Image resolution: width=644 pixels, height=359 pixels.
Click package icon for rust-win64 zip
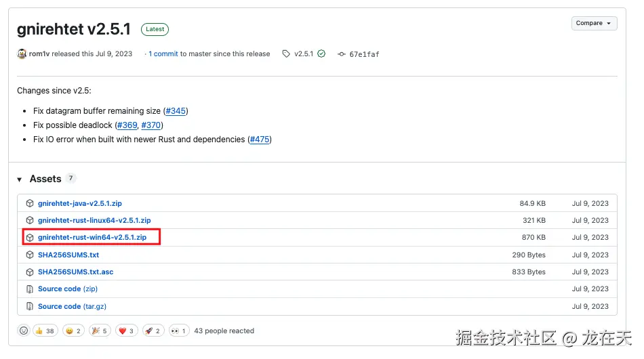(30, 238)
